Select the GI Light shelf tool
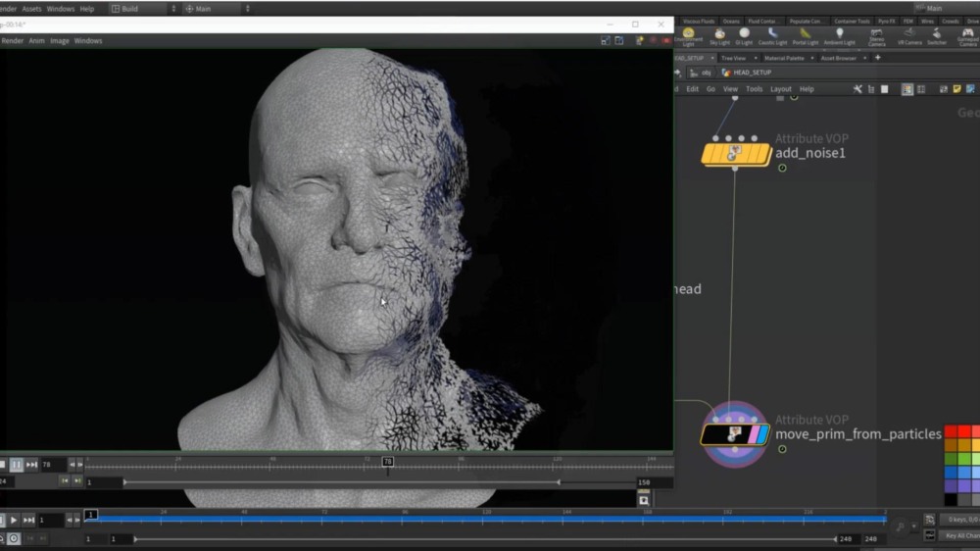 coord(744,36)
